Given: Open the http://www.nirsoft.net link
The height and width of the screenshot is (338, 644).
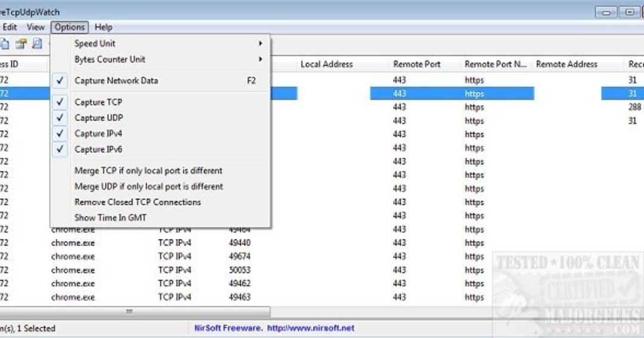Looking at the screenshot, I should click(311, 328).
